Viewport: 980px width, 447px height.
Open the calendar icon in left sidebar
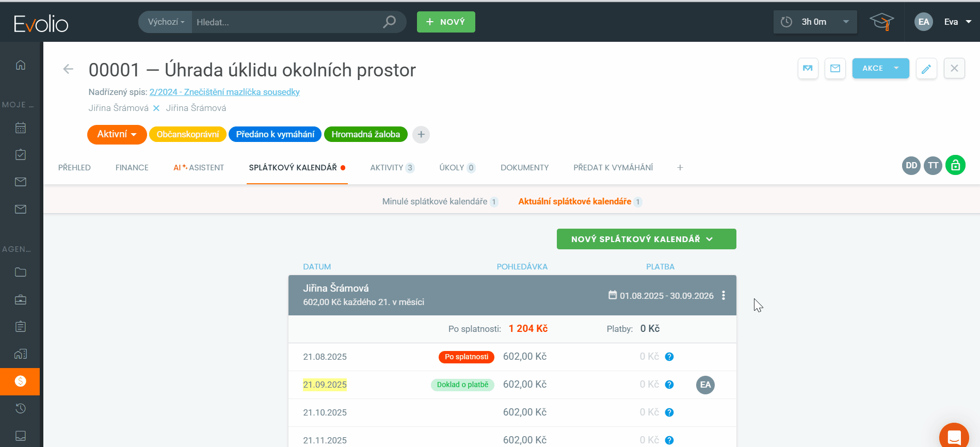(21, 128)
